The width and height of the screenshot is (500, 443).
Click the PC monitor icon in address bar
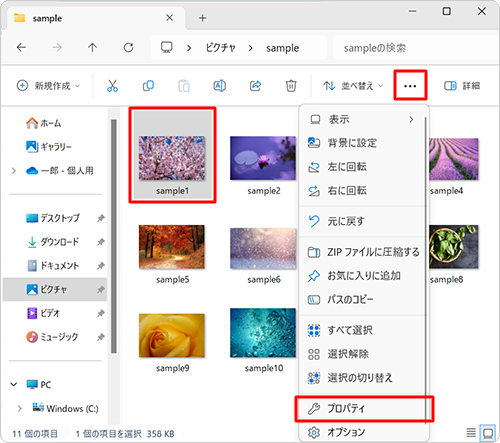click(167, 48)
